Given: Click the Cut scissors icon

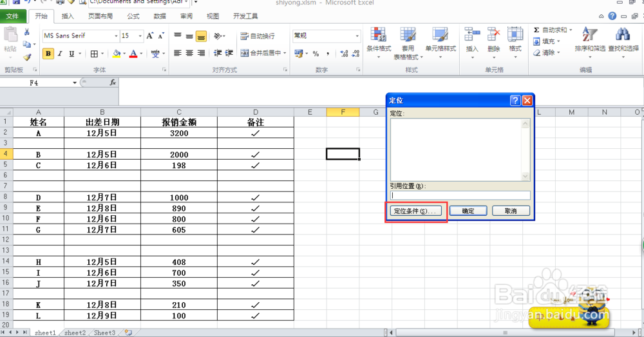Looking at the screenshot, I should tap(27, 32).
